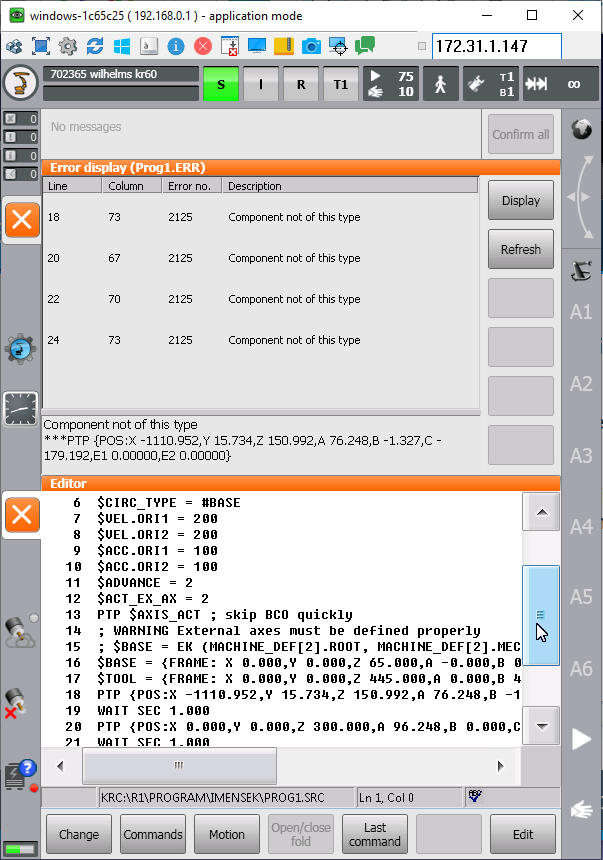The width and height of the screenshot is (603, 860).
Task: Open the tool/base T1 B1 selection
Action: pos(491,85)
